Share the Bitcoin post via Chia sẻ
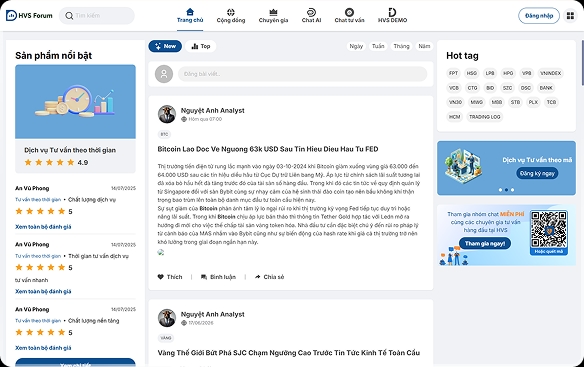 (x=269, y=277)
